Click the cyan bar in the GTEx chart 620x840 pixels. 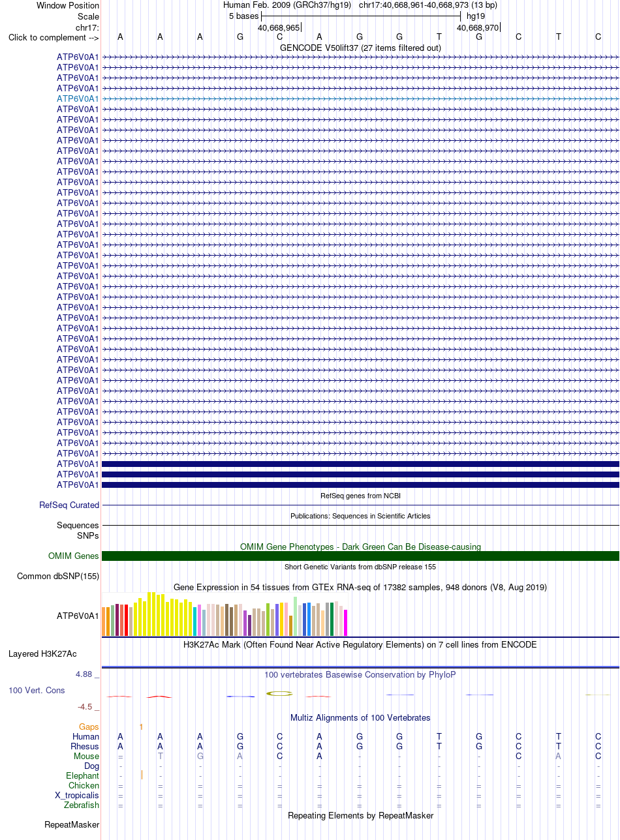[x=195, y=622]
